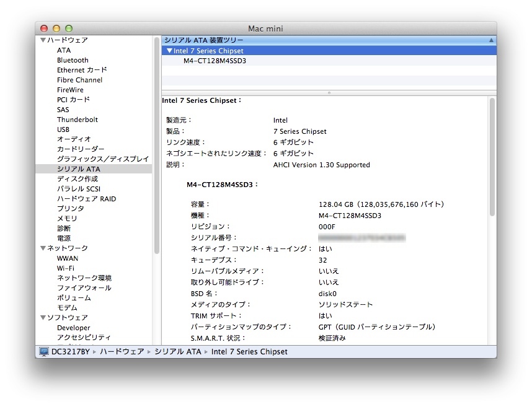Click the sort arrow in シリアル ATA装置ツリー header
The image size is (532, 407).
[x=491, y=40]
